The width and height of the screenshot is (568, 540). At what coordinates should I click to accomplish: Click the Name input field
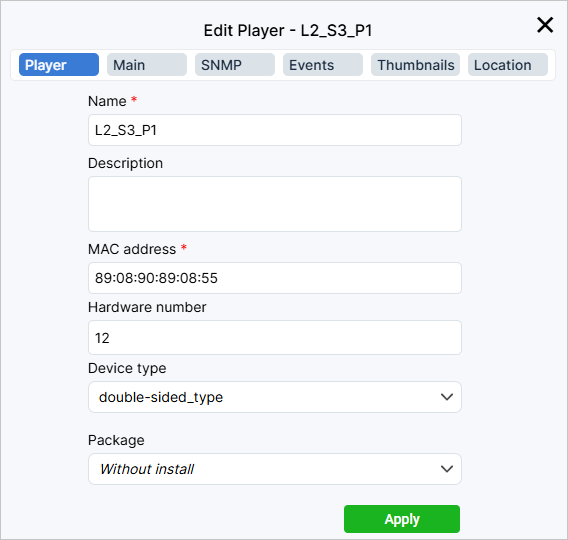275,130
